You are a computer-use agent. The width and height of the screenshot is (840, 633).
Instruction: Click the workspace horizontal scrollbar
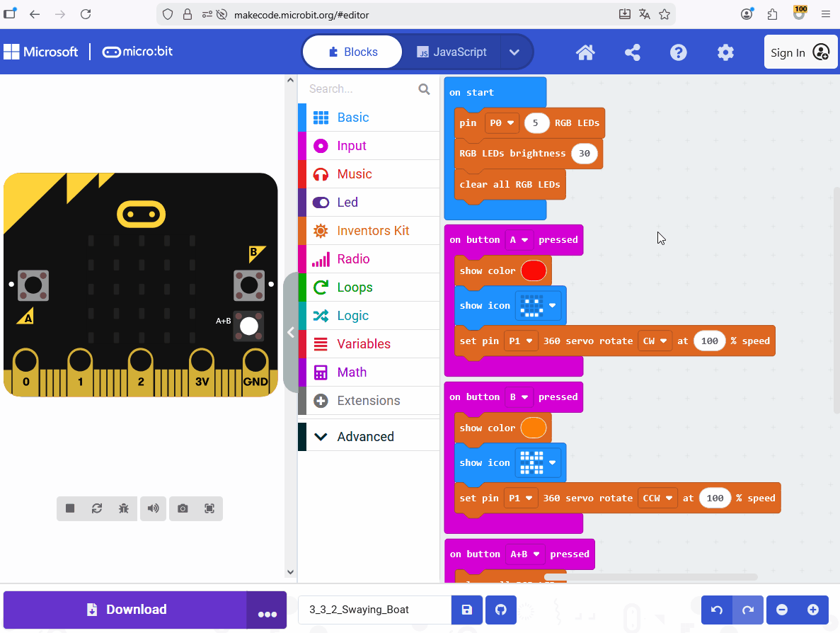[x=650, y=577]
